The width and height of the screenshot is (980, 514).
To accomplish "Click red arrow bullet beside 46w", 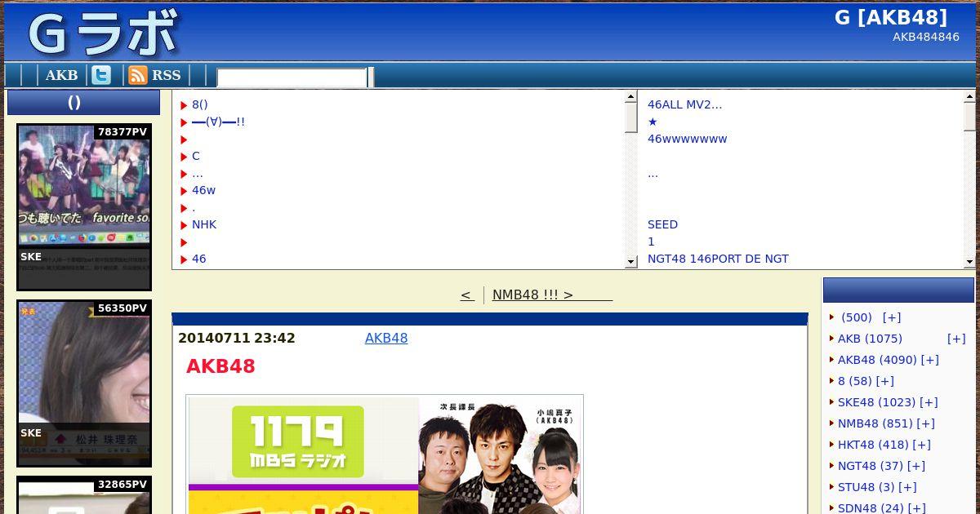I will point(185,191).
